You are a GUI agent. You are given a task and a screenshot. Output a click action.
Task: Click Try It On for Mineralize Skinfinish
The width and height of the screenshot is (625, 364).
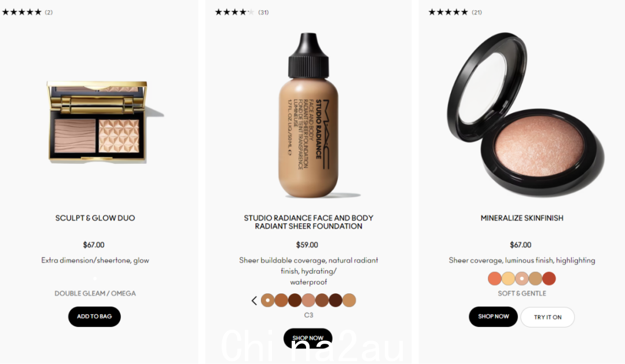(547, 317)
